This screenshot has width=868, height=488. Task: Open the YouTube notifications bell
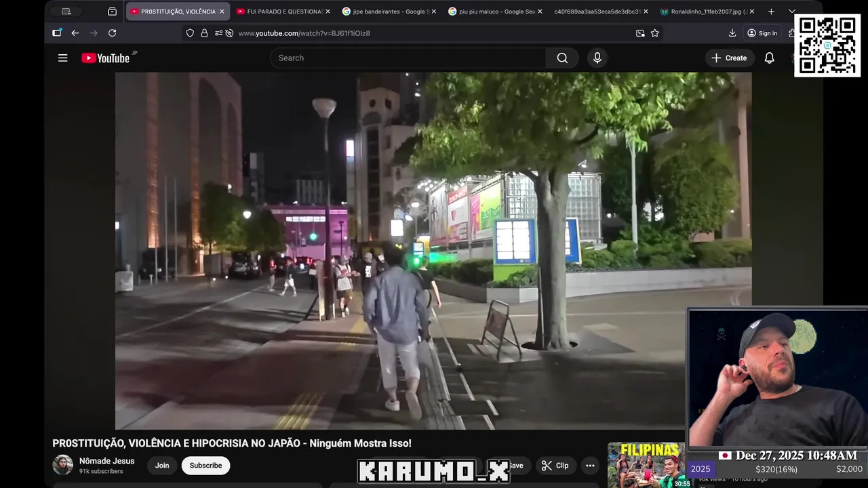(x=769, y=58)
